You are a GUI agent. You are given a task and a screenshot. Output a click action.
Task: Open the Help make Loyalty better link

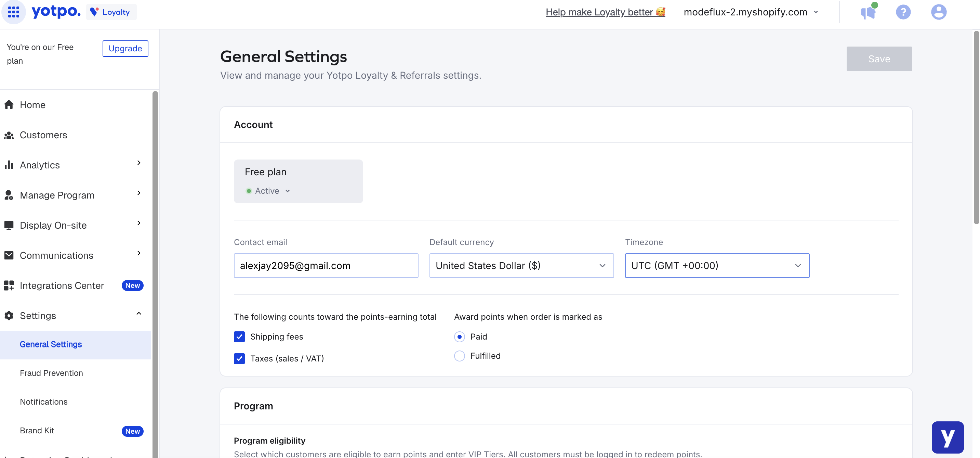[x=605, y=12]
